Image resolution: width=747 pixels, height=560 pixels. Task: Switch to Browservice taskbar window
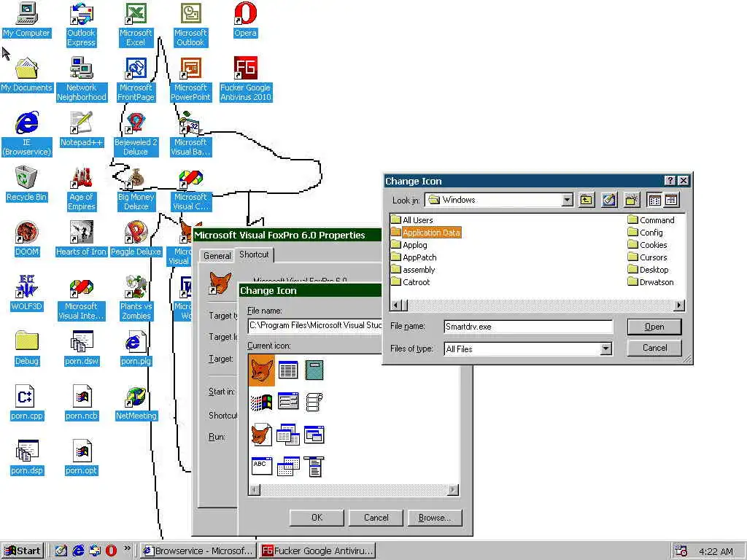[198, 551]
